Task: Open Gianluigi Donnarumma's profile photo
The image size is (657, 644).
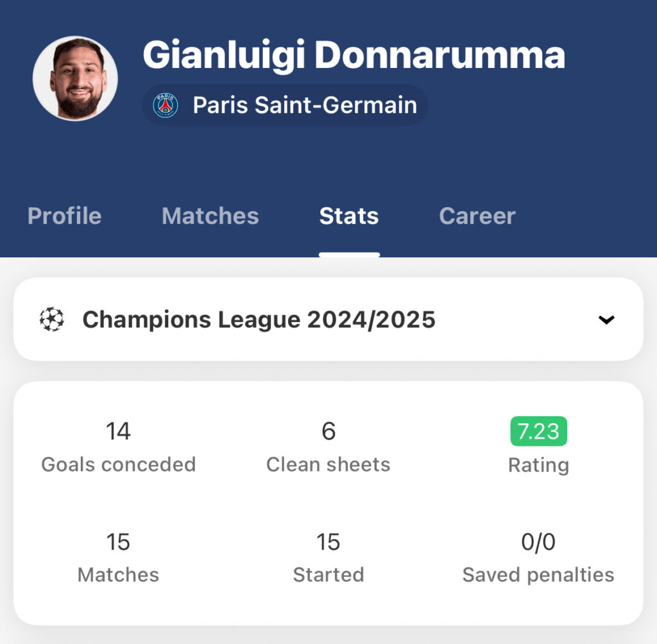Action: coord(76,78)
